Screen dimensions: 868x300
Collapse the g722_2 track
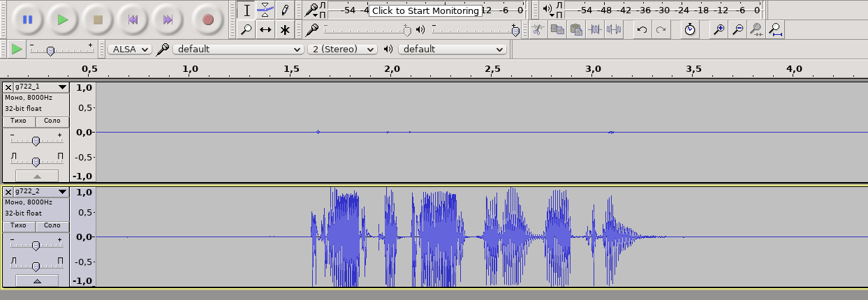[x=37, y=280]
